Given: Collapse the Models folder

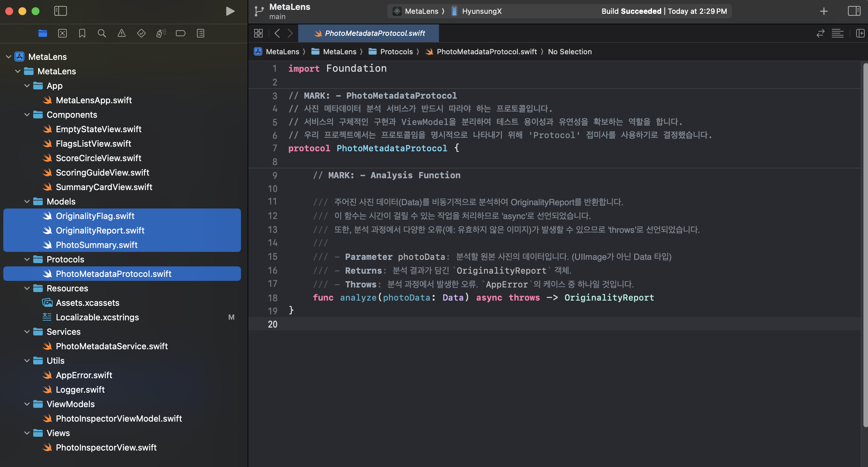Looking at the screenshot, I should 27,202.
